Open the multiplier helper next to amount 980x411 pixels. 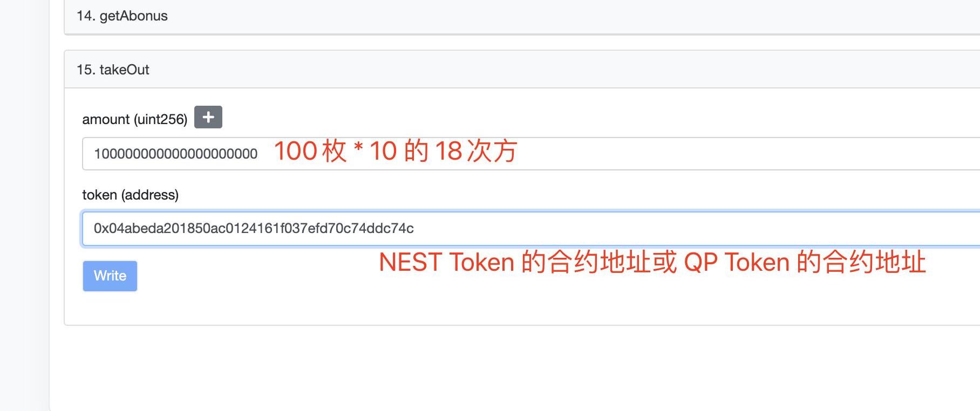pyautogui.click(x=208, y=117)
